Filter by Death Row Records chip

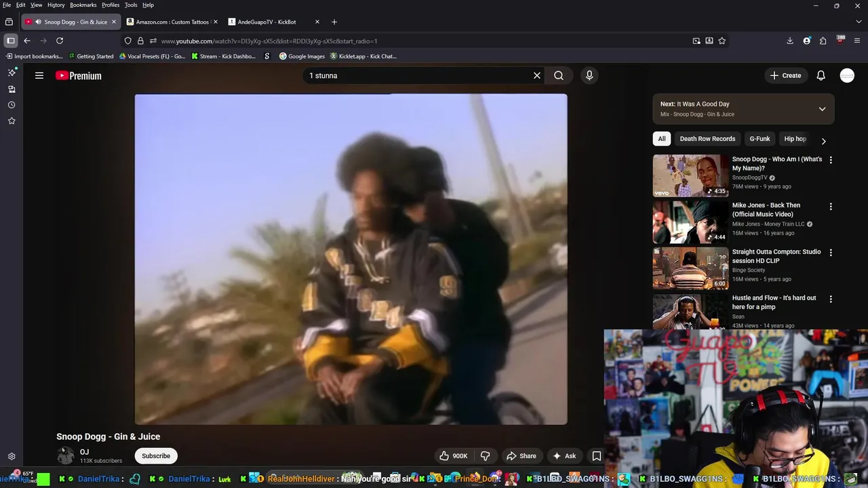[707, 139]
